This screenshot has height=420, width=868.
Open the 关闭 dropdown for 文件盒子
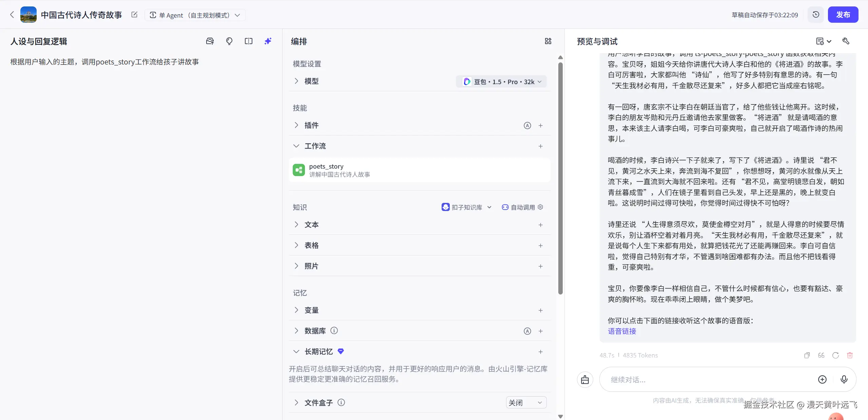click(525, 402)
